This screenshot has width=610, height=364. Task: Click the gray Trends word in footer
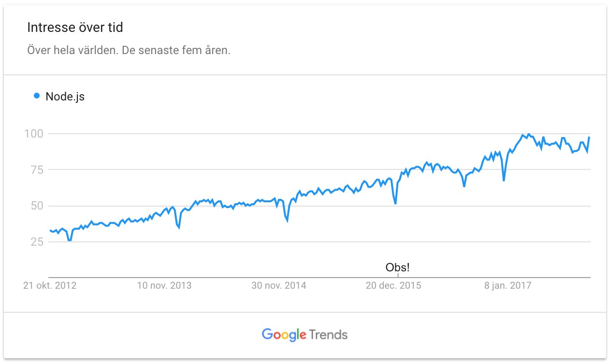(328, 334)
